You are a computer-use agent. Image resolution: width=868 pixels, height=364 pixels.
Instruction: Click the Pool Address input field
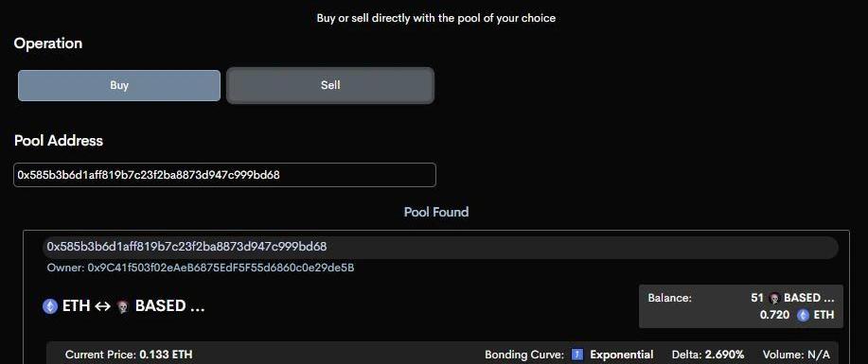224,175
